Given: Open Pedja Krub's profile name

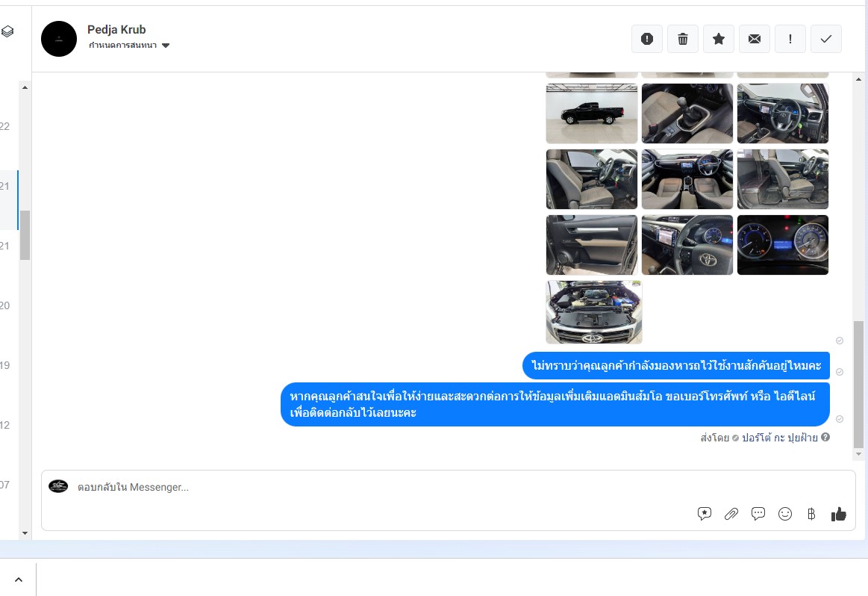Looking at the screenshot, I should pos(116,30).
